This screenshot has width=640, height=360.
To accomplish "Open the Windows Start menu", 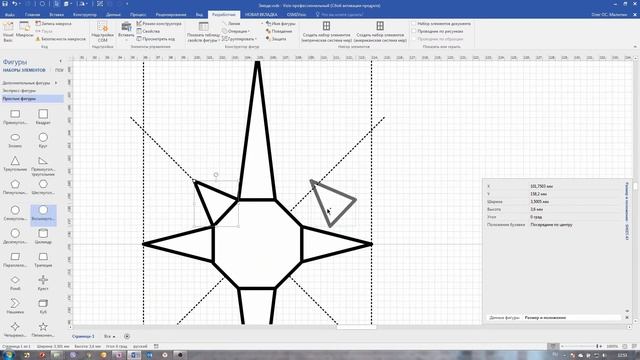I will pos(8,355).
